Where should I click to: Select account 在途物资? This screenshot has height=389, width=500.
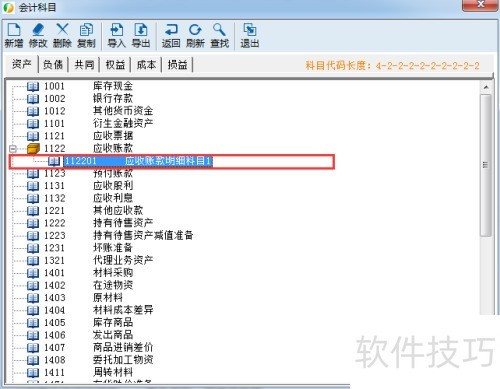click(113, 285)
